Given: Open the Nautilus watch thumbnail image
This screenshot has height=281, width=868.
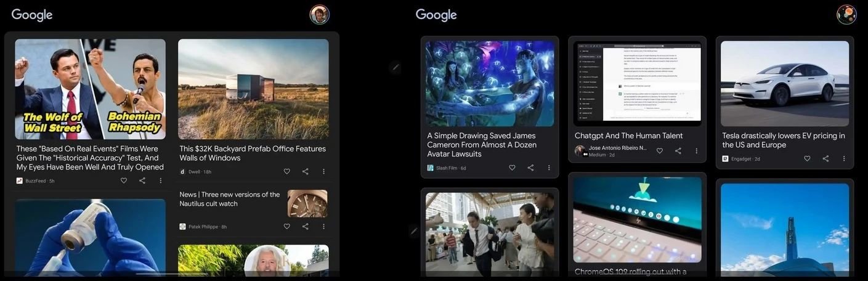Looking at the screenshot, I should pos(307,203).
